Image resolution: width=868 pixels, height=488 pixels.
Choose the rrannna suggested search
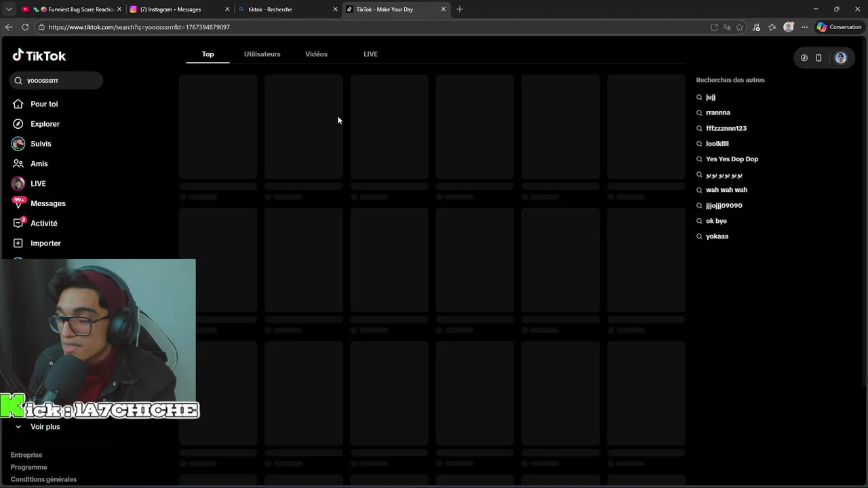point(717,113)
